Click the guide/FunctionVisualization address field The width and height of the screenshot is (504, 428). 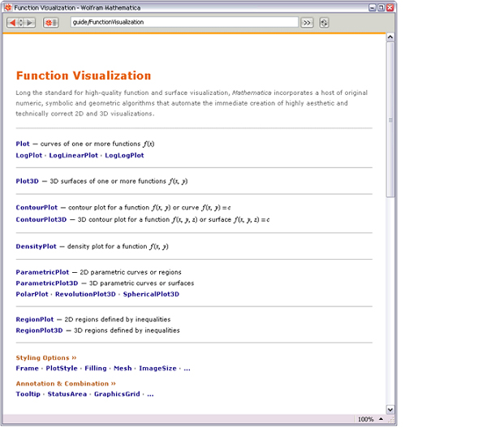click(184, 22)
